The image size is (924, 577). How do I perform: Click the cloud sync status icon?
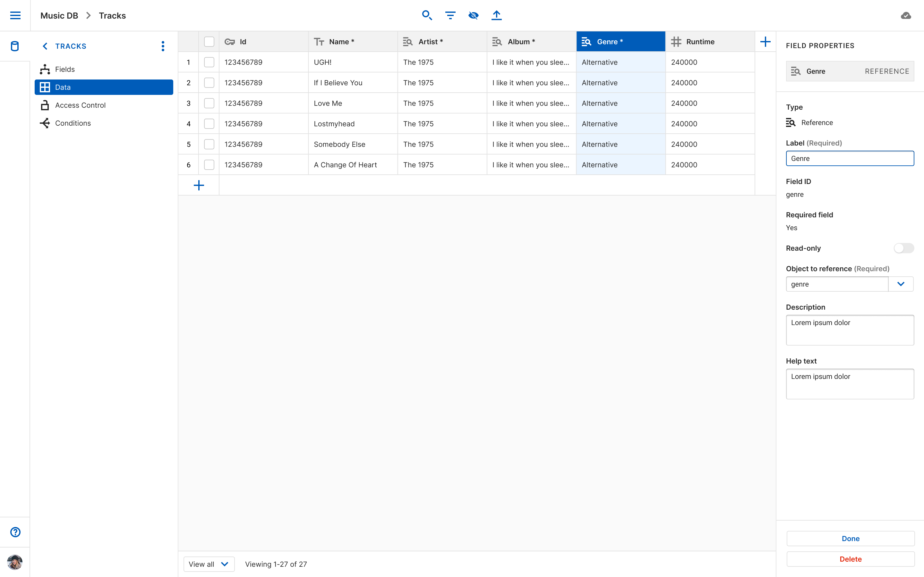point(906,16)
